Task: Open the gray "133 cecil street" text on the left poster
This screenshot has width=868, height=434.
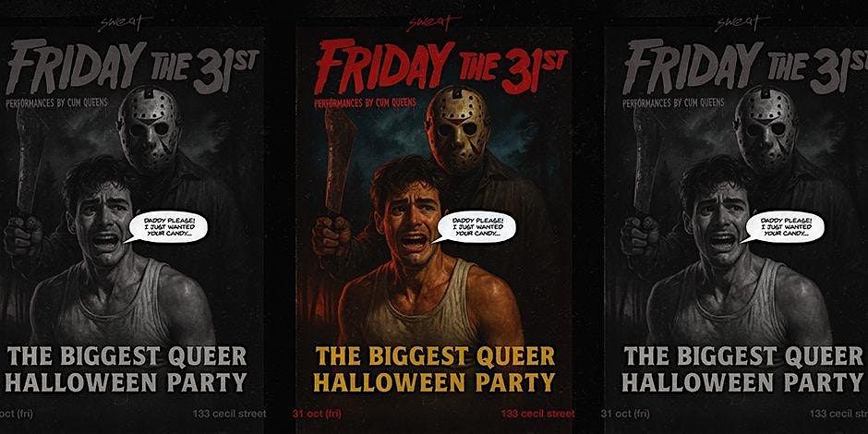Action: click(229, 414)
